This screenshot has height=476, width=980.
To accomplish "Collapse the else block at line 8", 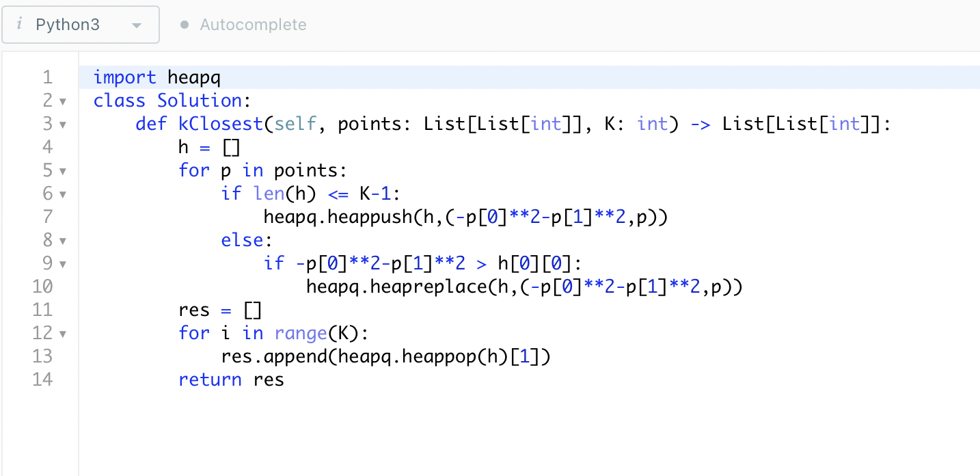I will pyautogui.click(x=64, y=240).
